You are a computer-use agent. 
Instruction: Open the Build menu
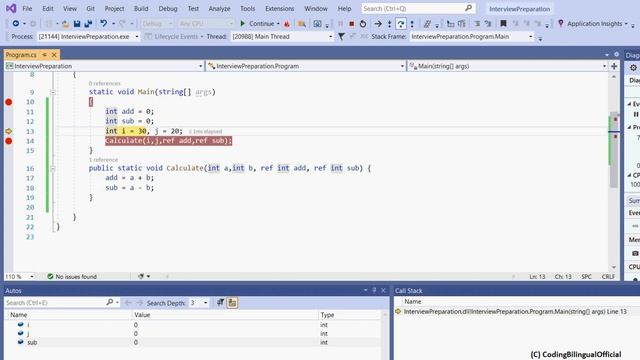pyautogui.click(x=141, y=9)
